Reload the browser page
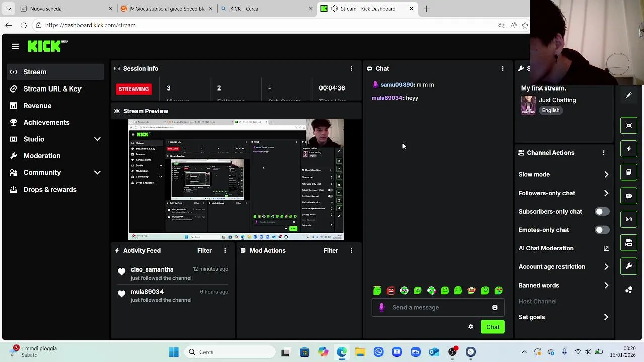Viewport: 644px width, 362px height. [24, 25]
